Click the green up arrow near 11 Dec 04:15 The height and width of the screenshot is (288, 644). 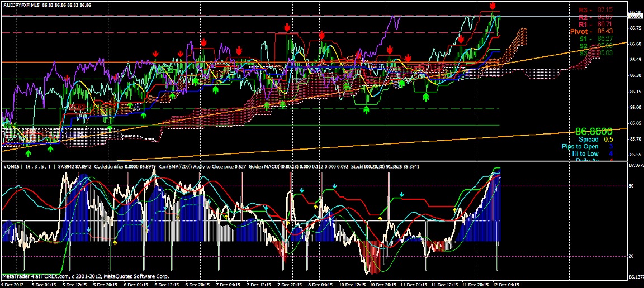pyautogui.click(x=426, y=97)
